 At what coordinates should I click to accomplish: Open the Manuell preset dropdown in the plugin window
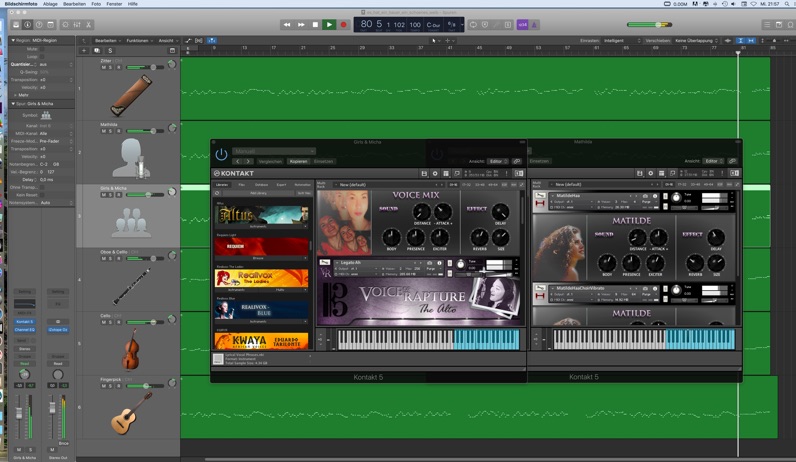point(274,151)
